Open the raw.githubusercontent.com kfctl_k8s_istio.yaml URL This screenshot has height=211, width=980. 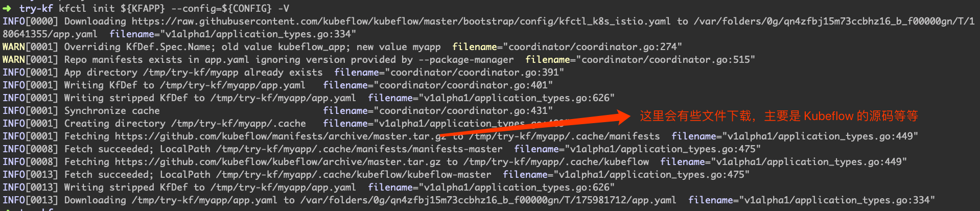(x=401, y=21)
